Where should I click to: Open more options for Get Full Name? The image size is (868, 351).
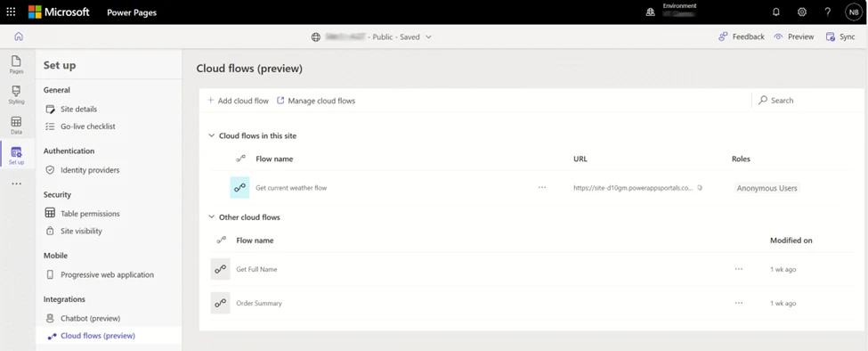pos(738,269)
